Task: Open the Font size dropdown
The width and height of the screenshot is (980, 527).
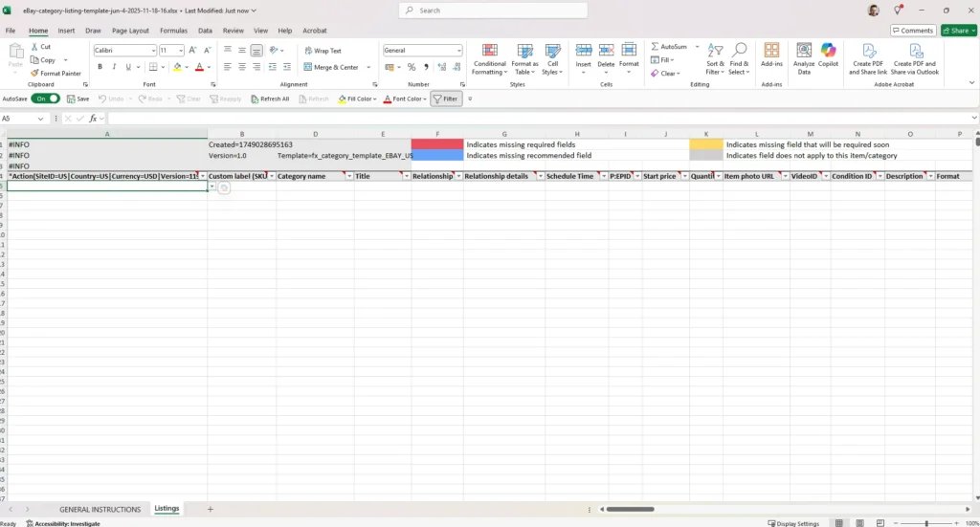Action: coord(181,50)
